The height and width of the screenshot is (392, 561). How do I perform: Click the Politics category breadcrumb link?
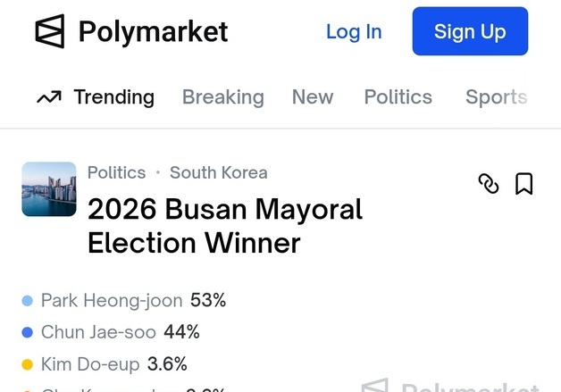tap(116, 172)
